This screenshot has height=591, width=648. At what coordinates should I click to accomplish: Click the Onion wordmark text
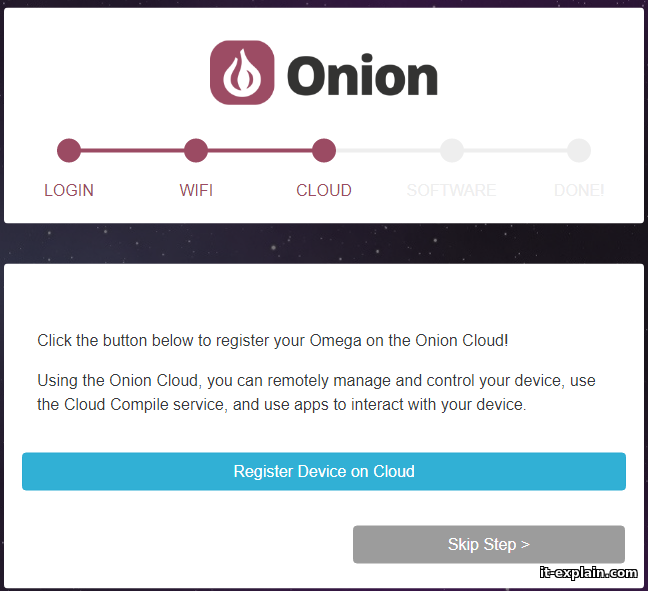tap(362, 76)
